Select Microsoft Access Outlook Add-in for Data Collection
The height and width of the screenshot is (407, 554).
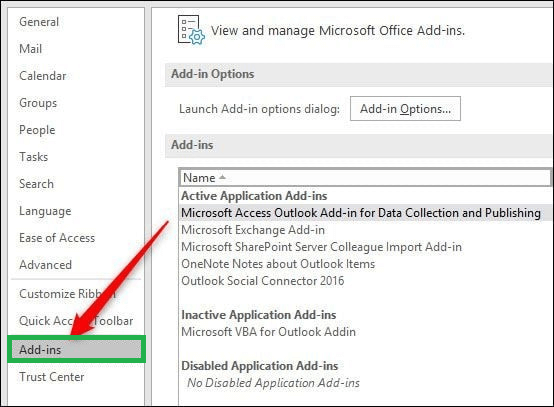coord(366,213)
